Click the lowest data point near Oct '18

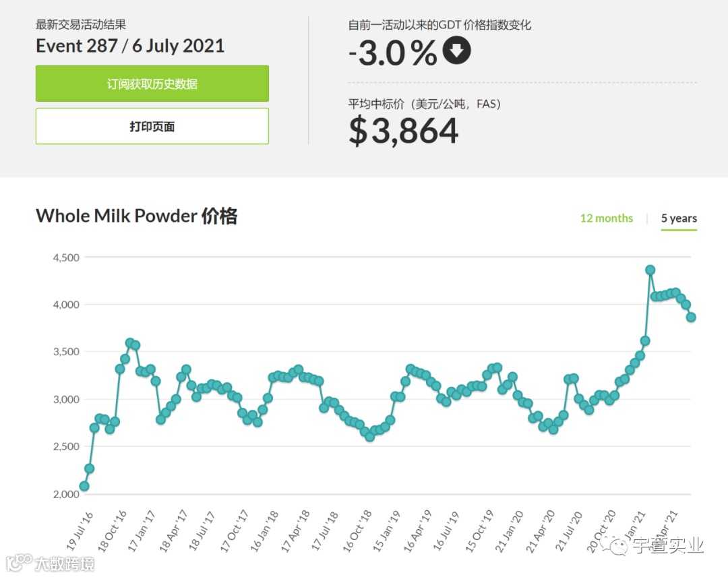click(369, 436)
